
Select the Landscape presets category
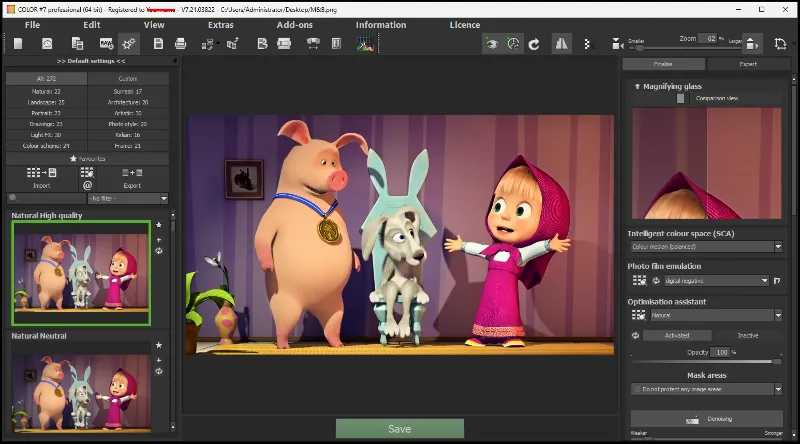pos(46,103)
